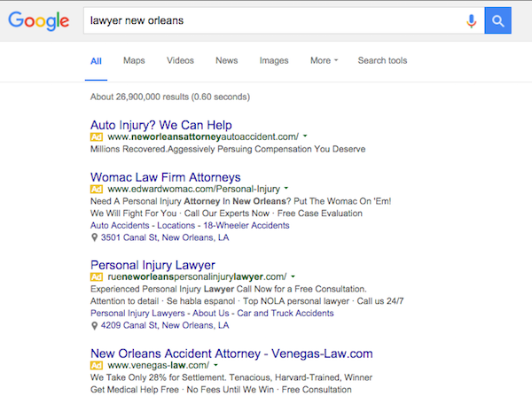This screenshot has height=404, width=532.
Task: Open 'Auto Injury? We Can Help' link
Action: pos(160,125)
